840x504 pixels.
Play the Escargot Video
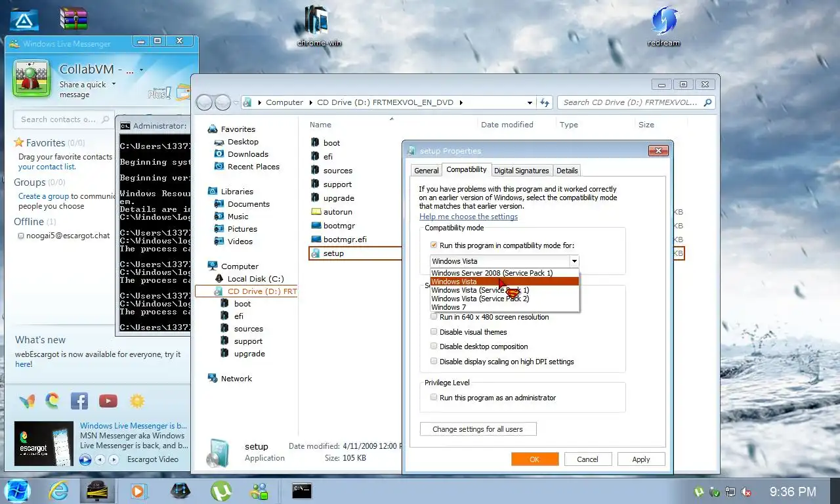pos(86,459)
